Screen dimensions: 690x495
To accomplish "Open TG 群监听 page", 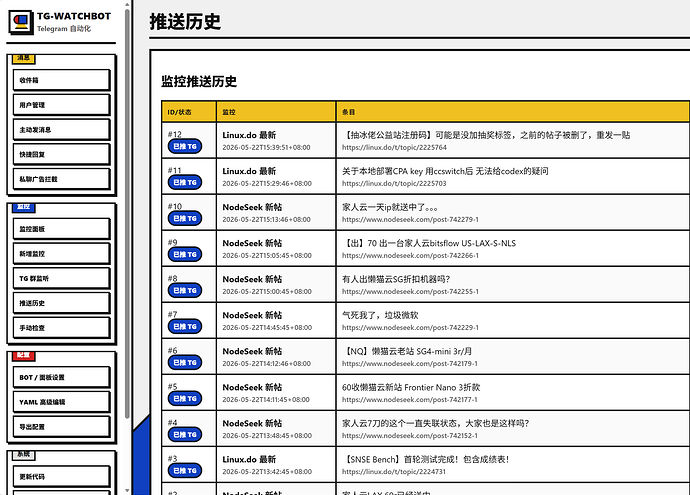I will 61,278.
